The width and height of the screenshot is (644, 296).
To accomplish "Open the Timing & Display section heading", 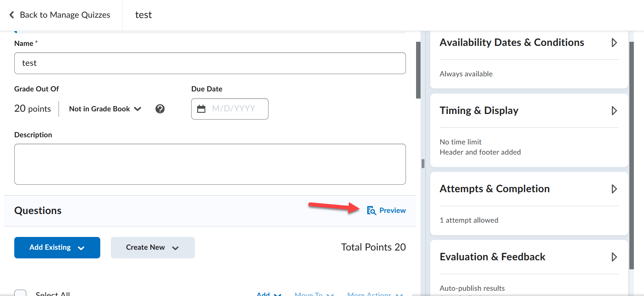I will (479, 111).
